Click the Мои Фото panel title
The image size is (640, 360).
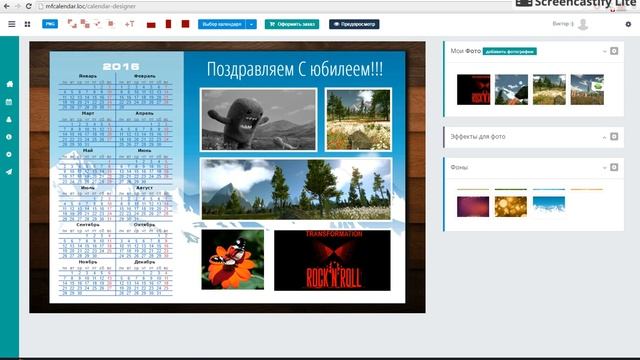466,51
